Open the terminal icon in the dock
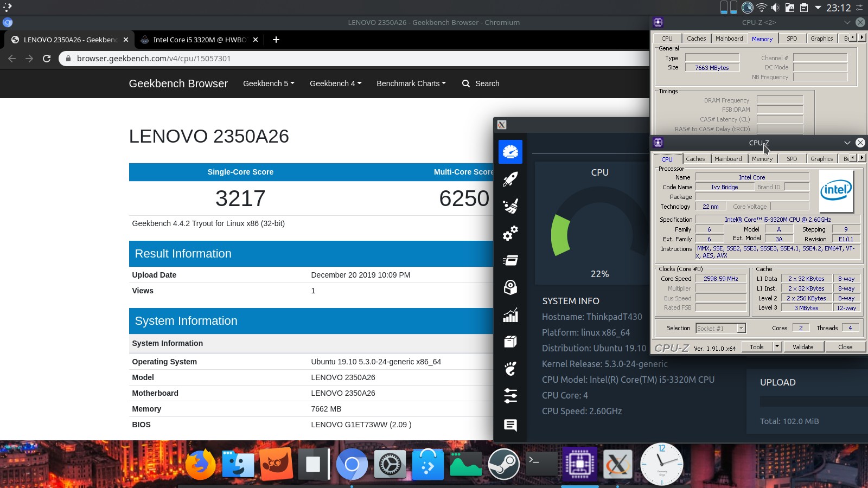Image resolution: width=868 pixels, height=488 pixels. [541, 464]
